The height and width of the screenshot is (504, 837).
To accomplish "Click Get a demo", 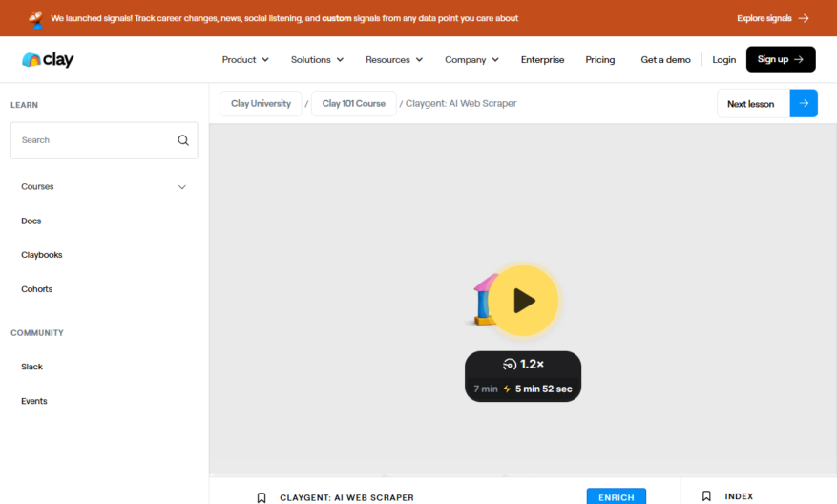I will click(x=665, y=60).
